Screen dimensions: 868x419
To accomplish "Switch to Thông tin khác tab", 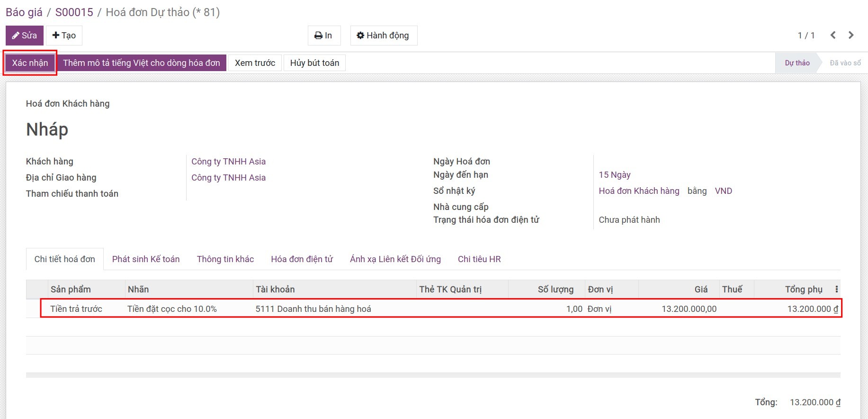I will pos(225,259).
